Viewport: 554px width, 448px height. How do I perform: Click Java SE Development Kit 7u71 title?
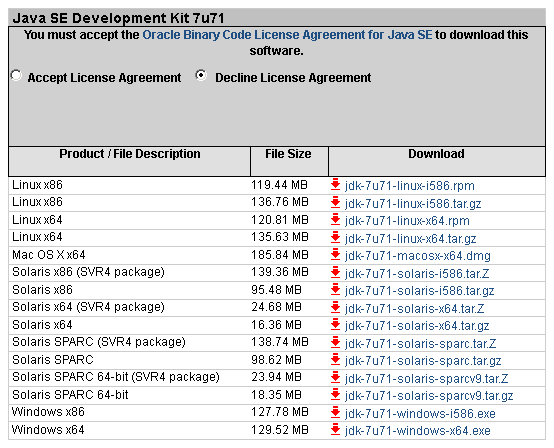[x=118, y=18]
